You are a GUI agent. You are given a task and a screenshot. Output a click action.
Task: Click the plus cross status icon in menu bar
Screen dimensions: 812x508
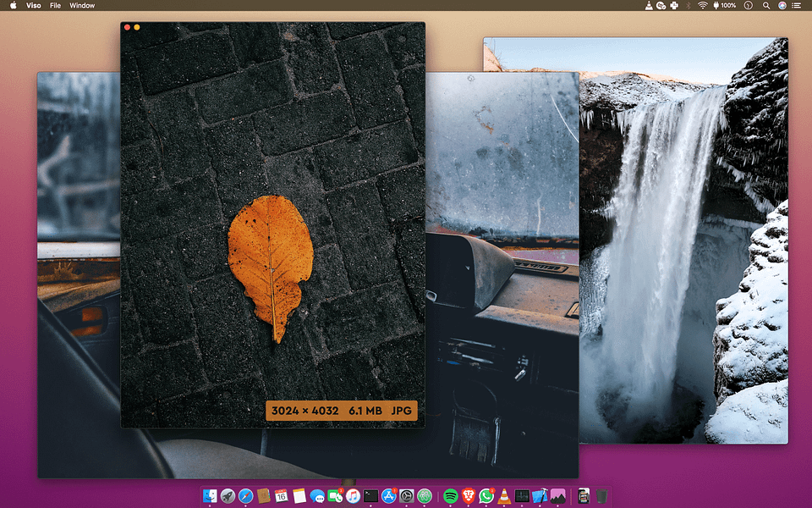tap(674, 5)
